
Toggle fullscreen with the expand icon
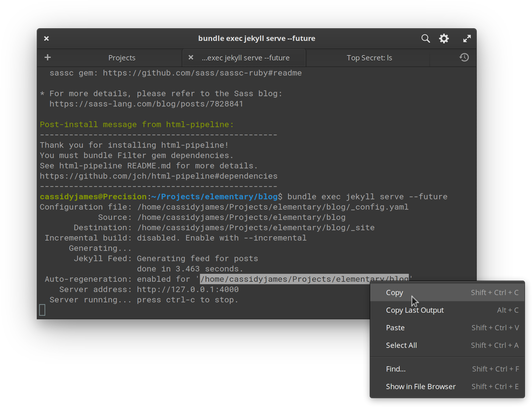(467, 38)
